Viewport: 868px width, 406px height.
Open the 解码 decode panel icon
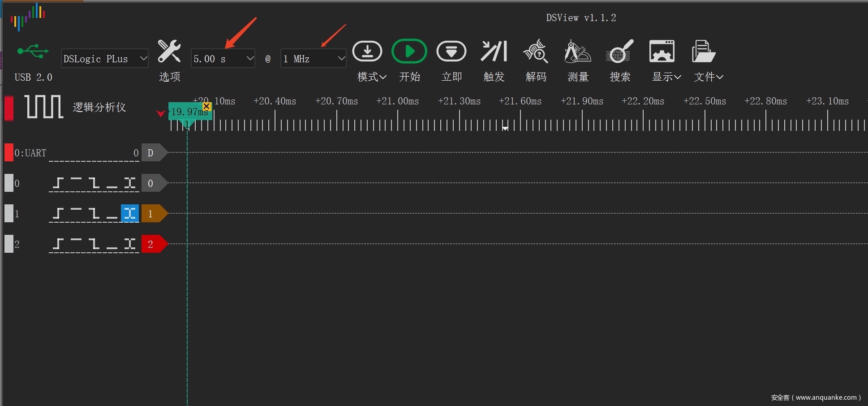536,52
